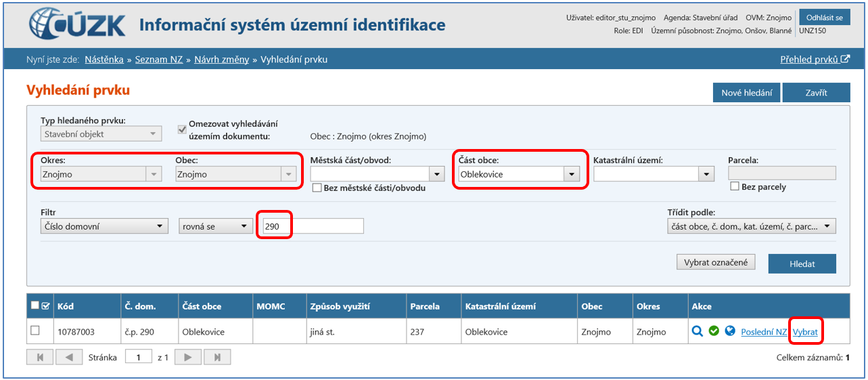Click the magnifier detail icon in row 10787003

(697, 332)
